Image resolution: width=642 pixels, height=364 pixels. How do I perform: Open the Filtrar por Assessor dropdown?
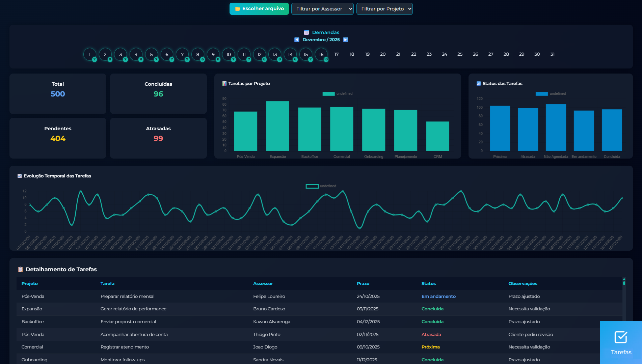coord(322,9)
